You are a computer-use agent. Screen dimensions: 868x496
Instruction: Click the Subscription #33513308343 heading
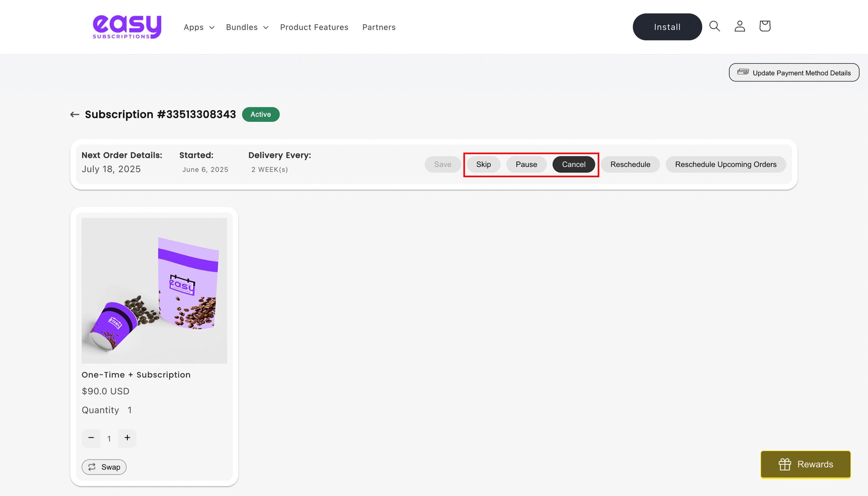(160, 115)
